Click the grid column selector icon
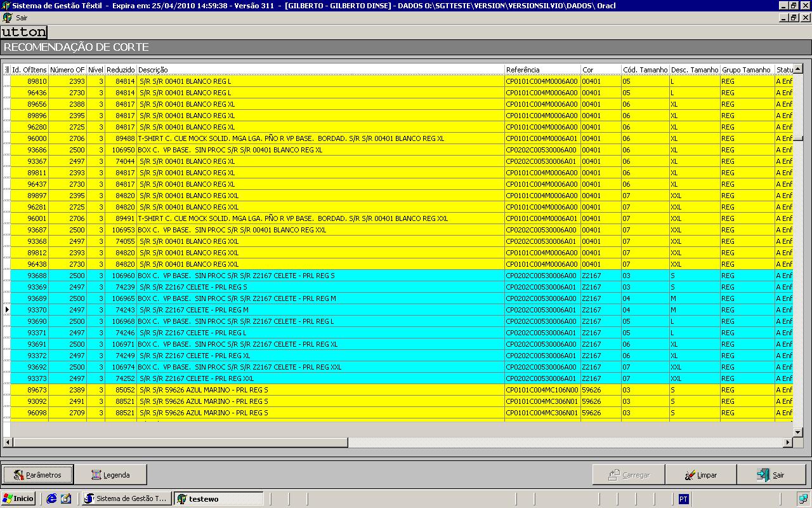Image resolution: width=812 pixels, height=508 pixels. point(7,70)
